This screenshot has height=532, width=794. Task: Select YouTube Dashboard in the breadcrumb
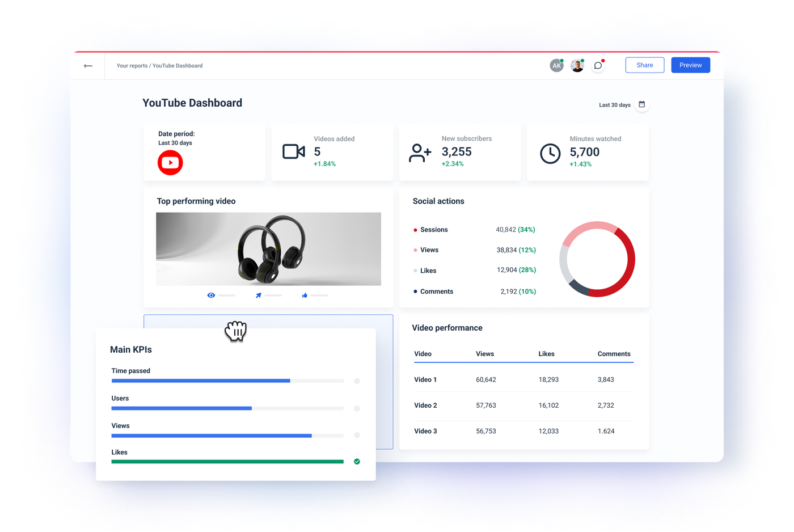[179, 66]
